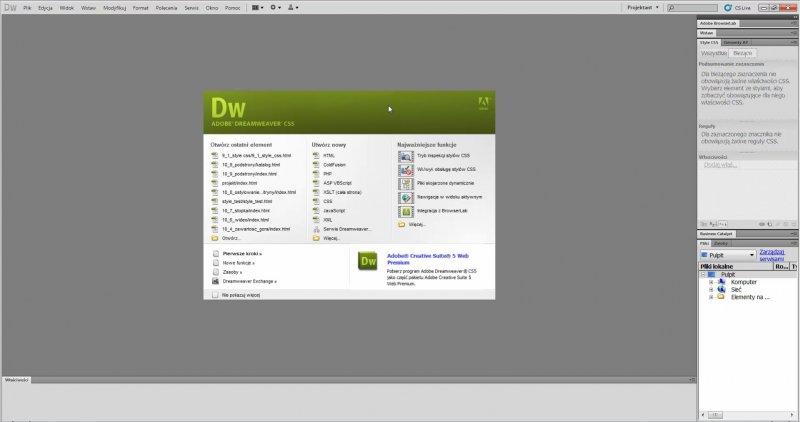Click the enable CSS styles support icon
Image resolution: width=800 pixels, height=422 pixels.
point(406,170)
